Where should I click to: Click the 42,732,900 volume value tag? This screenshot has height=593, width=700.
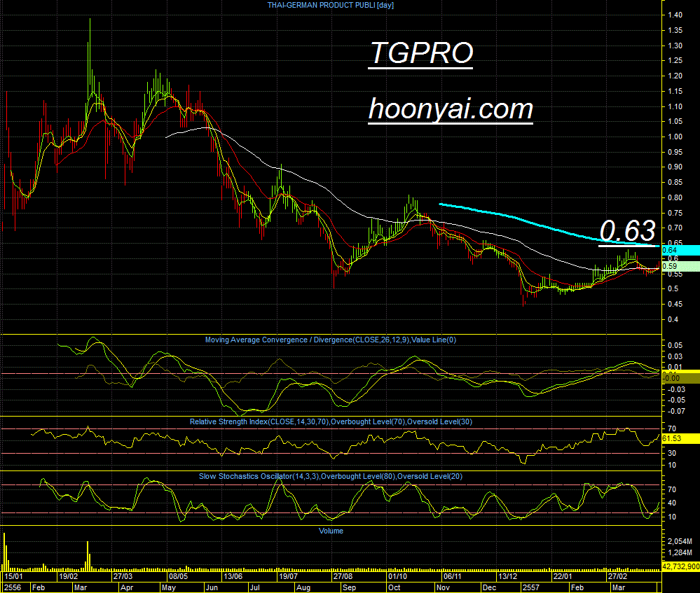tap(680, 566)
